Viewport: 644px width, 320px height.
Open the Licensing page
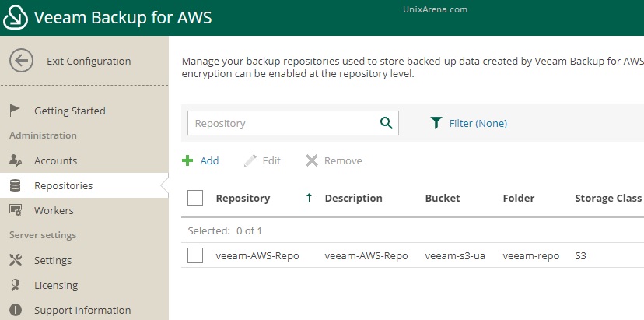56,286
